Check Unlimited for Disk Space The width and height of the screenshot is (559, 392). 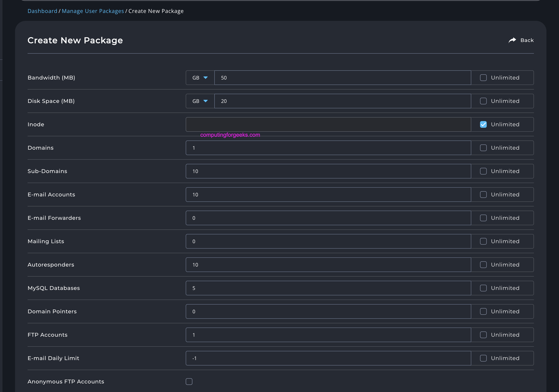click(483, 101)
